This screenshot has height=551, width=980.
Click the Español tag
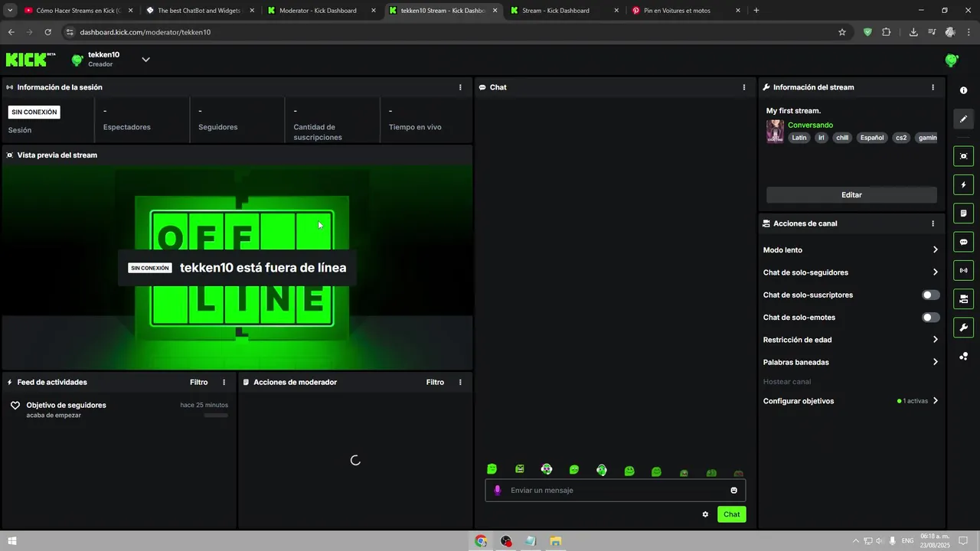(x=871, y=138)
